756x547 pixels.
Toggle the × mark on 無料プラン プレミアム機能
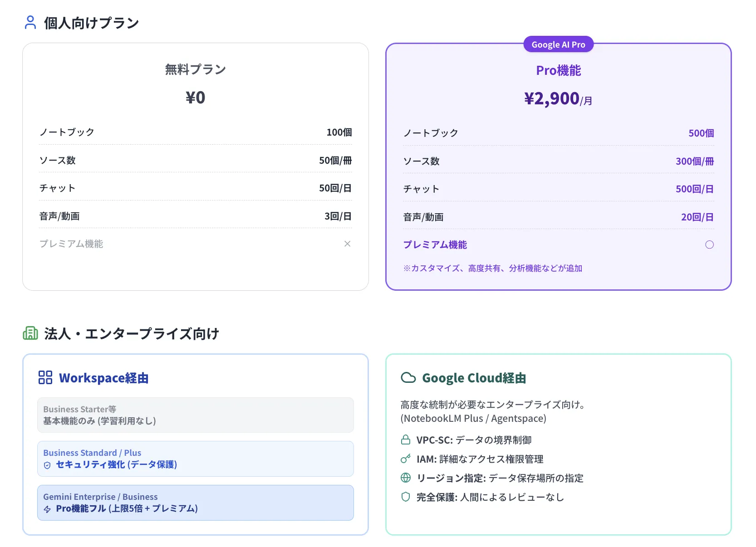pyautogui.click(x=347, y=244)
